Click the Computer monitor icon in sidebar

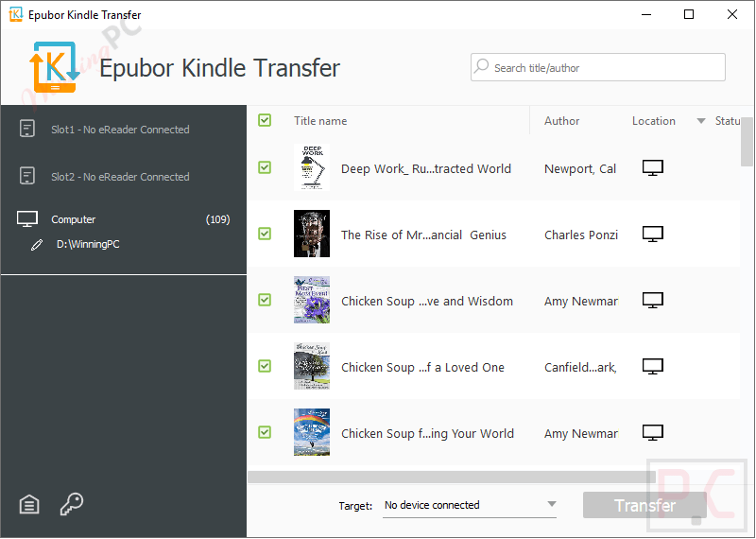(x=27, y=219)
